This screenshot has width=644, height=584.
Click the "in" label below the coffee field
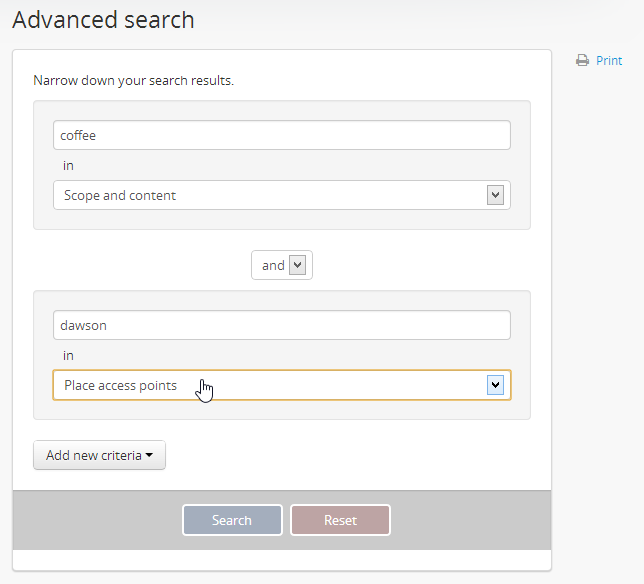pos(68,165)
